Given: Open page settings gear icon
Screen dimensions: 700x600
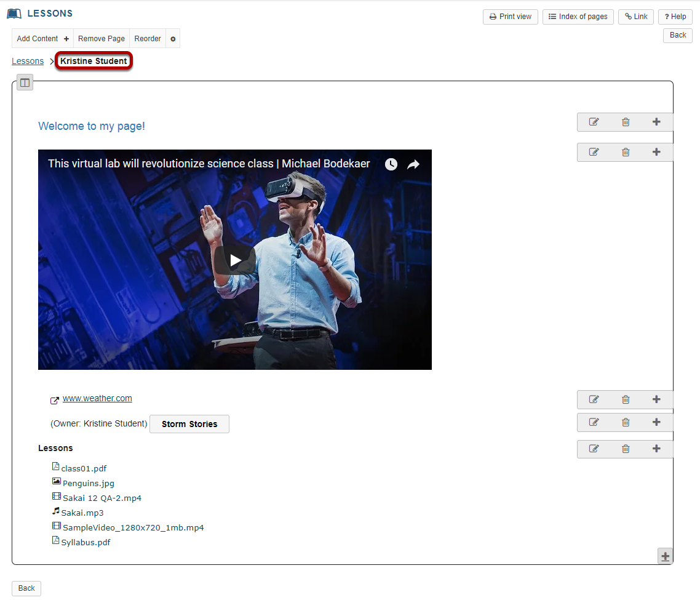Looking at the screenshot, I should coord(173,39).
